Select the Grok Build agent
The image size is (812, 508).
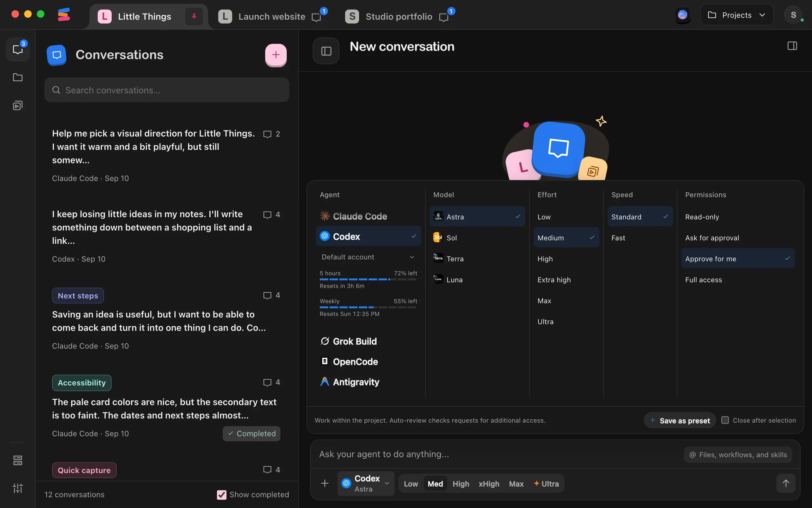click(x=368, y=341)
